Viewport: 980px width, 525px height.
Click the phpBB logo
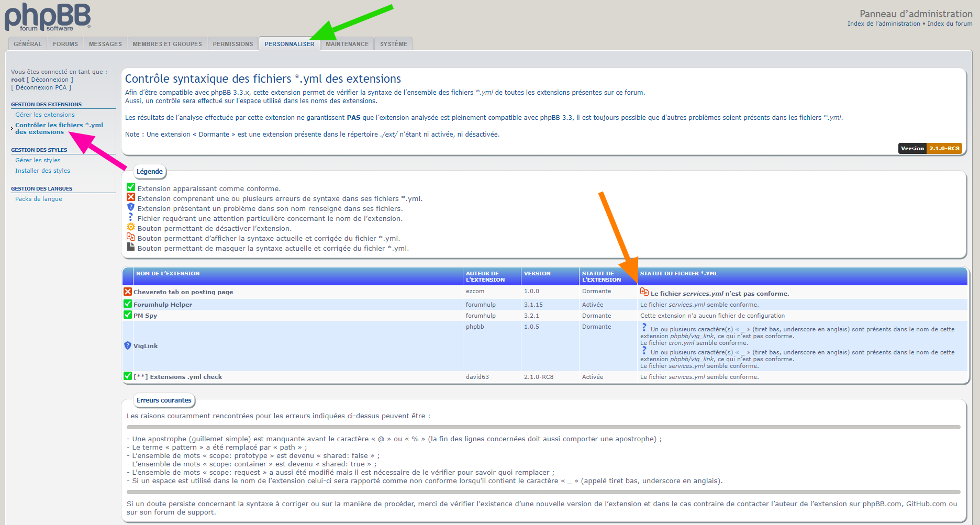click(x=48, y=17)
